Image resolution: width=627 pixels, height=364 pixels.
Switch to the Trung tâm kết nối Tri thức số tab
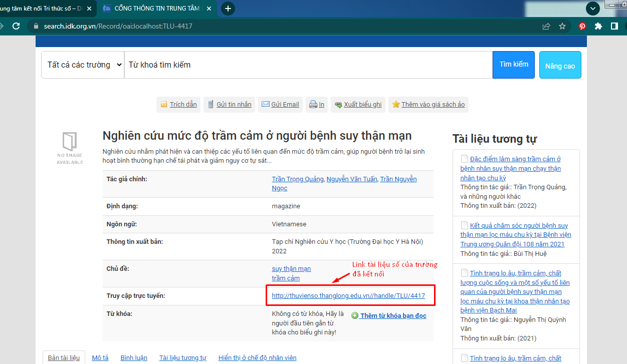[46, 9]
